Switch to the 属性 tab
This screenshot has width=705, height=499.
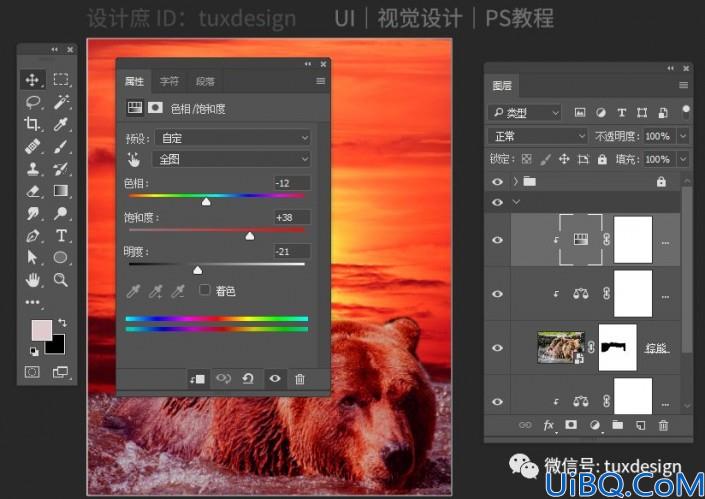(134, 81)
